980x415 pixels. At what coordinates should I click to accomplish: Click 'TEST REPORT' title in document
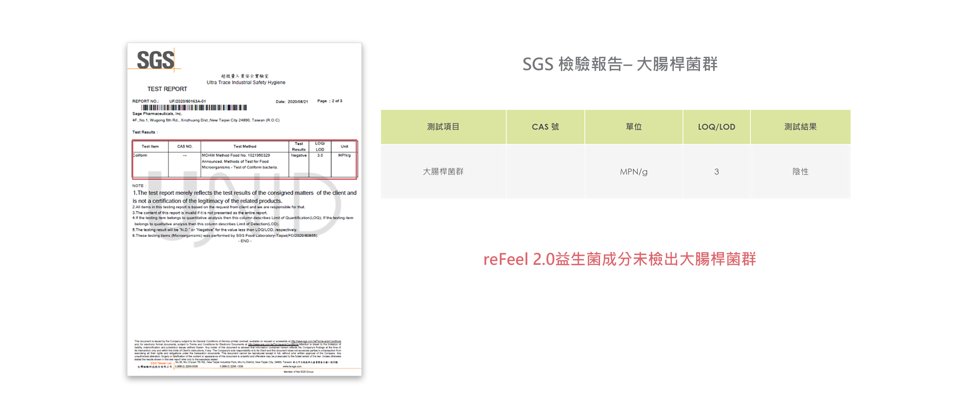167,89
